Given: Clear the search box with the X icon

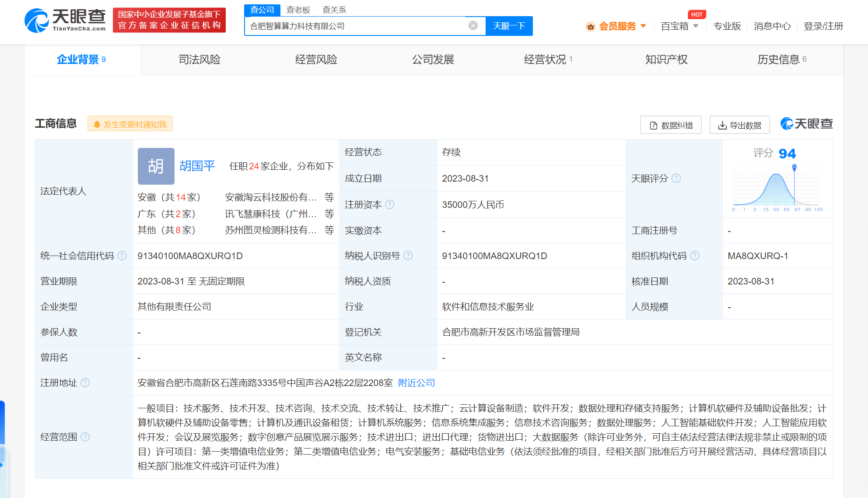Looking at the screenshot, I should tap(472, 25).
